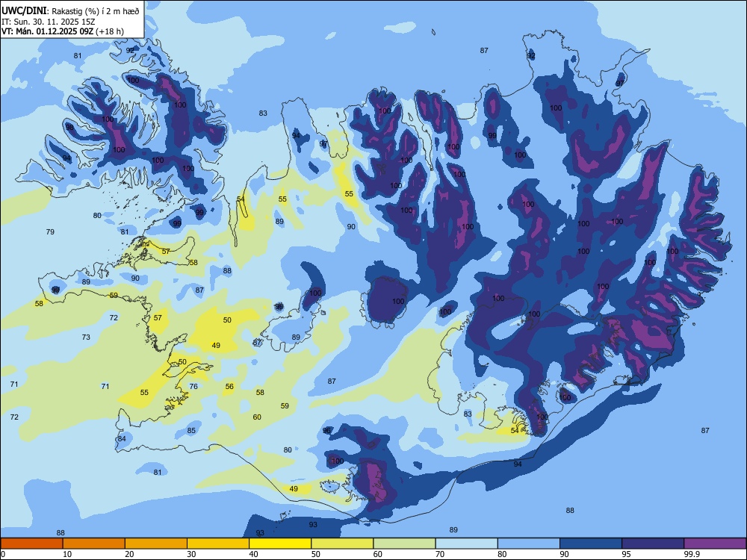The width and height of the screenshot is (747, 560).
Task: Click the humidity value '60' on the map
Action: pos(257,417)
